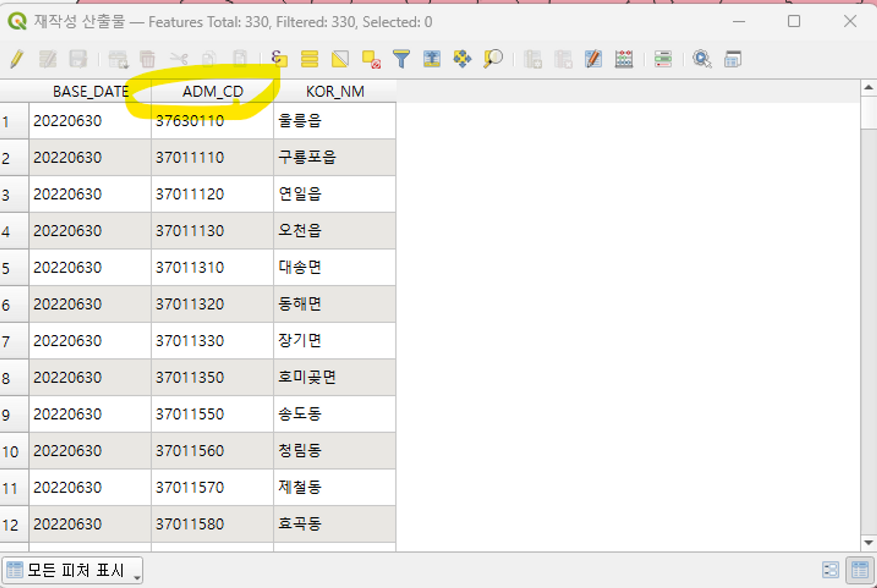This screenshot has height=588, width=877.
Task: Deselect all features icon
Action: pyautogui.click(x=371, y=59)
